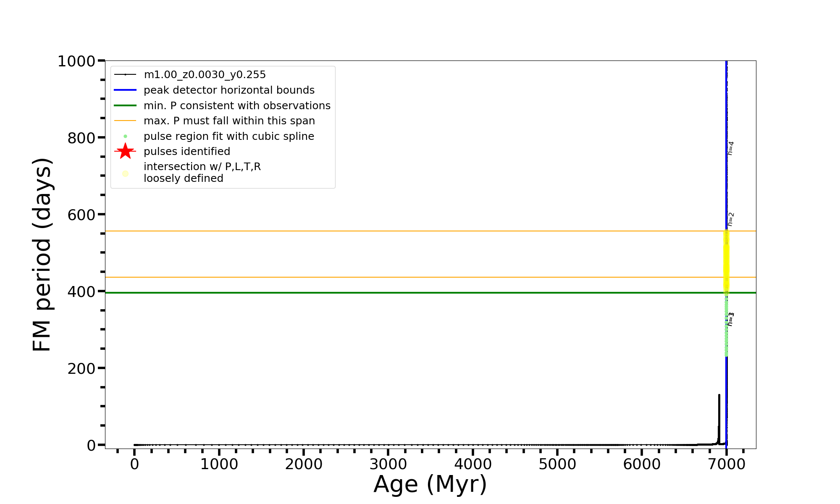The image size is (840, 504).
Task: Click the black m1.00_z0.0030_y0.255 legend line
Action: click(x=125, y=75)
